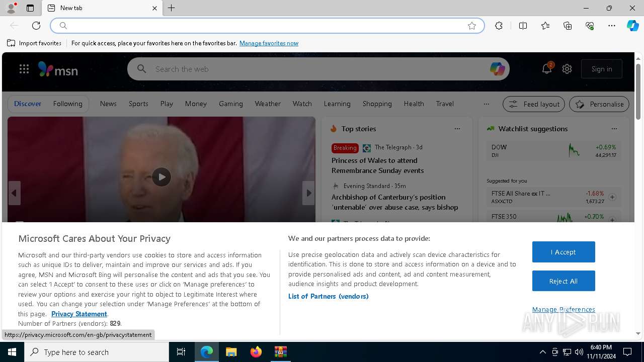Screen dimensions: 644x362
Task: Open MSN app launcher grid
Action: coord(24,69)
